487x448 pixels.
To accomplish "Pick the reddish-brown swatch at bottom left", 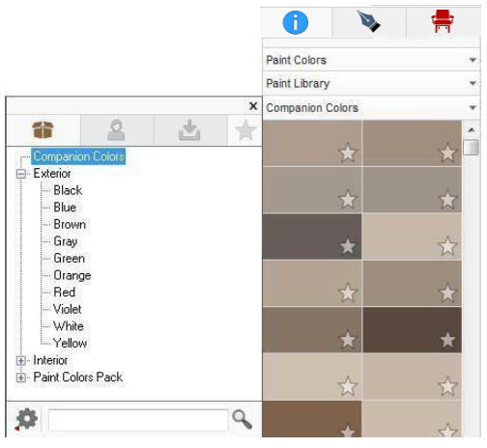I will click(x=312, y=418).
